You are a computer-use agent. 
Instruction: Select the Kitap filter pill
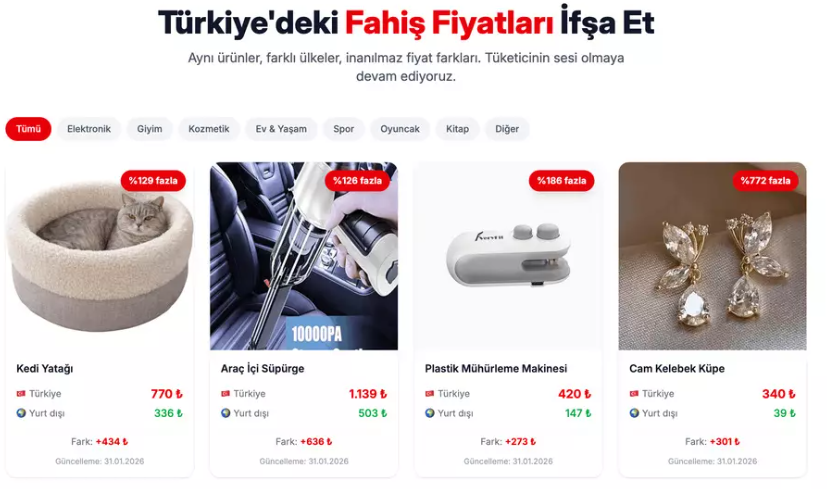click(x=457, y=129)
